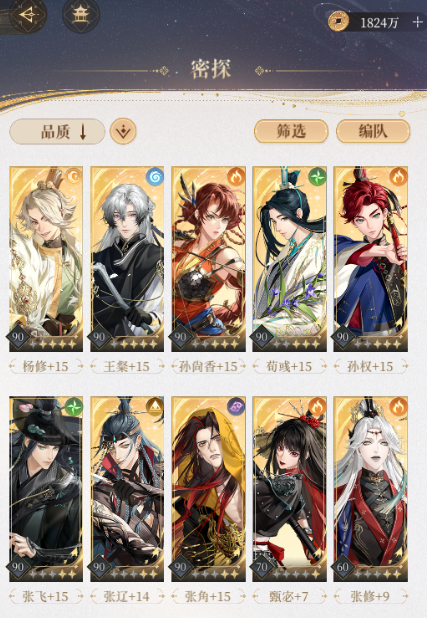Select the 孙权+15 character card
The image size is (427, 618).
point(371,259)
